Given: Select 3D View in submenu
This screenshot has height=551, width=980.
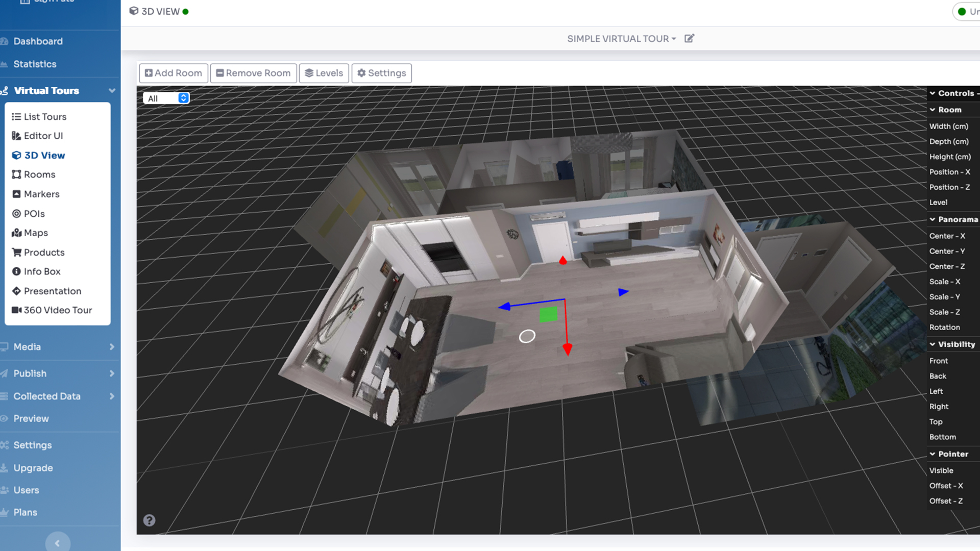Looking at the screenshot, I should [44, 156].
